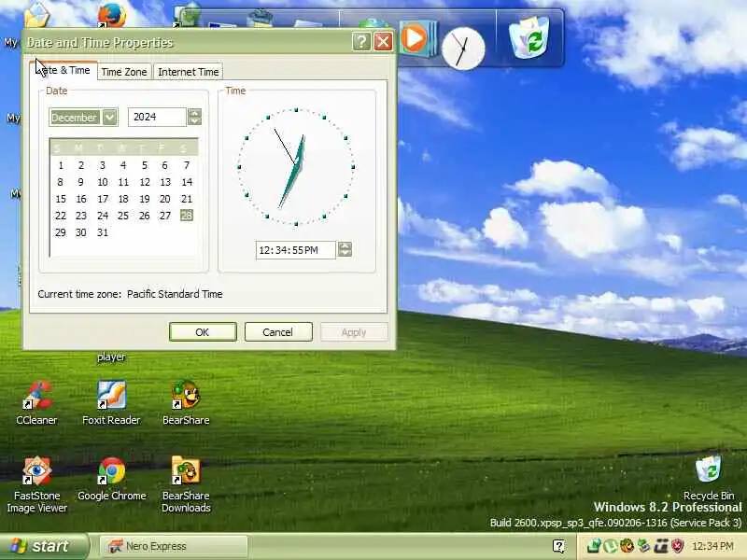This screenshot has height=560, width=747.
Task: Open the BearShare desktop shortcut
Action: 186,395
